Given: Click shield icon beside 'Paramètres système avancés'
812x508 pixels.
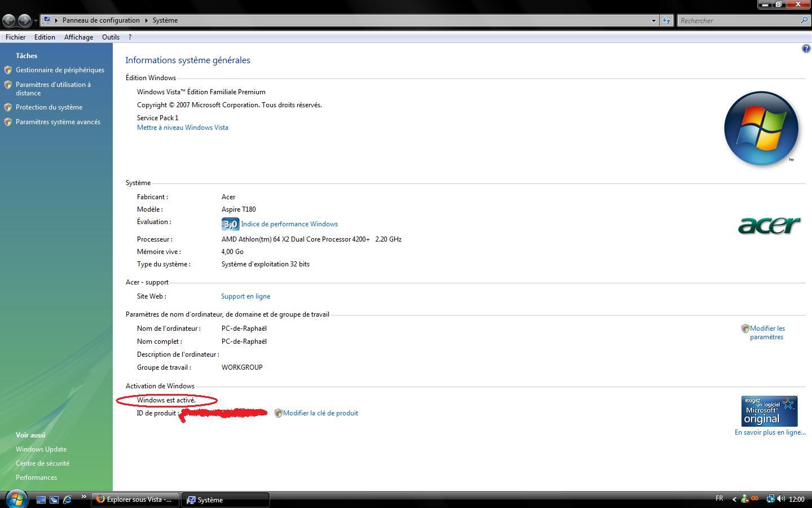Looking at the screenshot, I should click(8, 122).
